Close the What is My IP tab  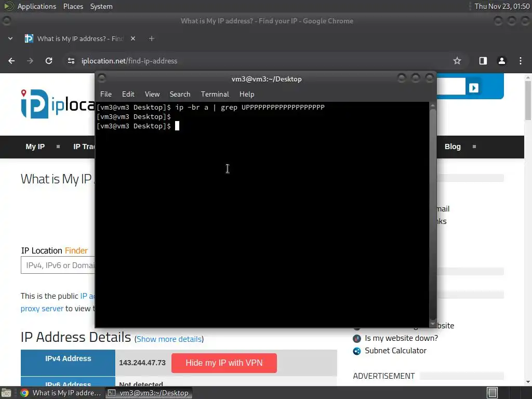point(133,38)
